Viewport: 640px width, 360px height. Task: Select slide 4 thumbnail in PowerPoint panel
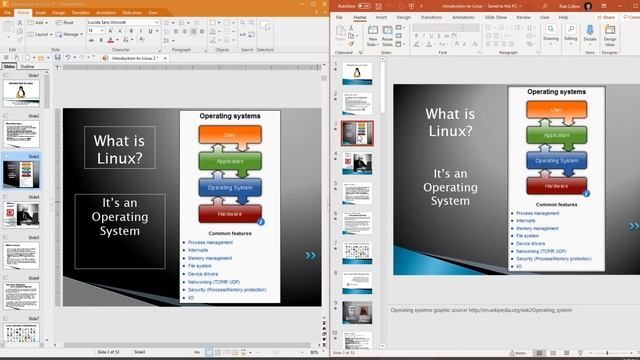(357, 163)
